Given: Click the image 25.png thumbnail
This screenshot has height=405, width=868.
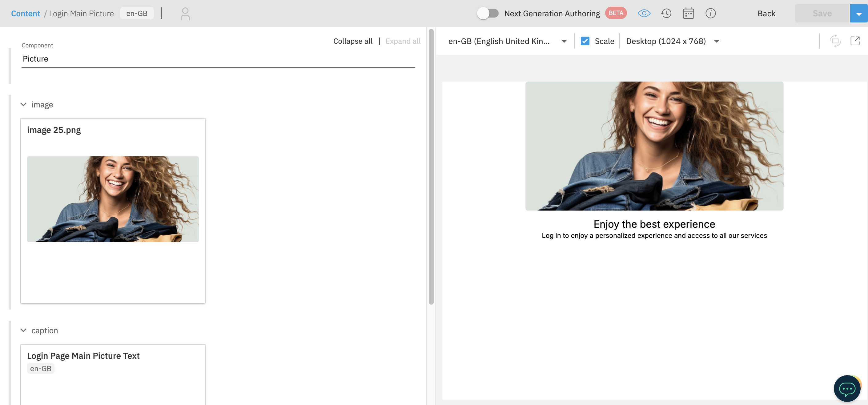Looking at the screenshot, I should pos(113,199).
